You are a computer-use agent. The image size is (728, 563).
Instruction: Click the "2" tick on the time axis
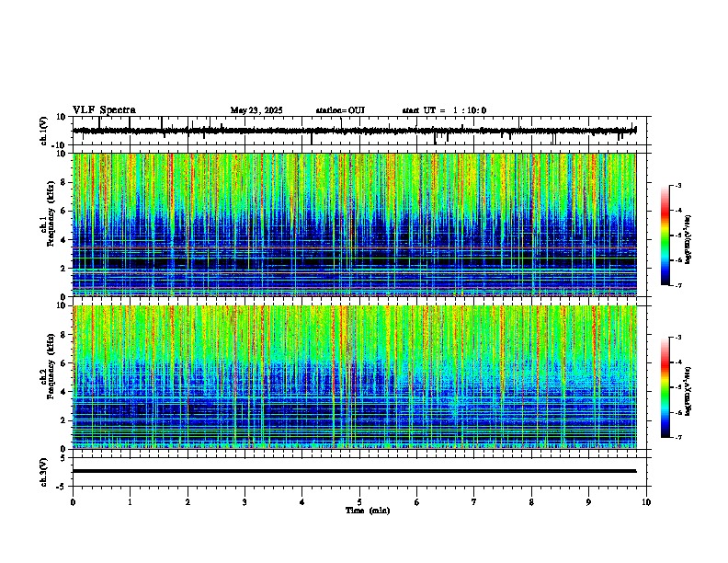coord(188,502)
